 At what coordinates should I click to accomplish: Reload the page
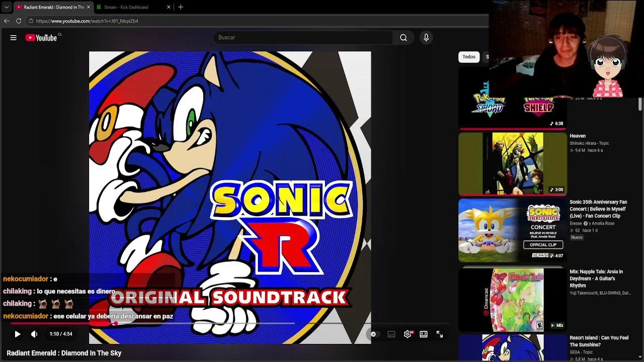click(19, 21)
